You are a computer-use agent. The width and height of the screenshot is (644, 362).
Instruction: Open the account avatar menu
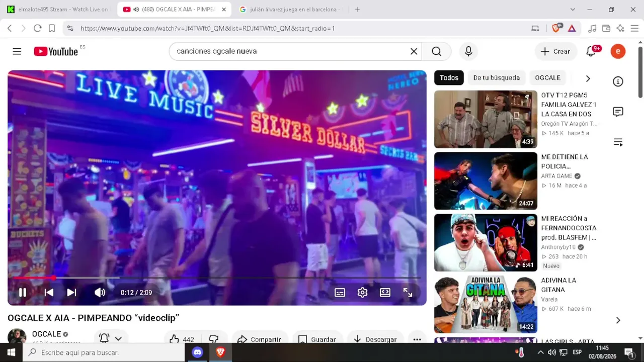[x=618, y=51]
